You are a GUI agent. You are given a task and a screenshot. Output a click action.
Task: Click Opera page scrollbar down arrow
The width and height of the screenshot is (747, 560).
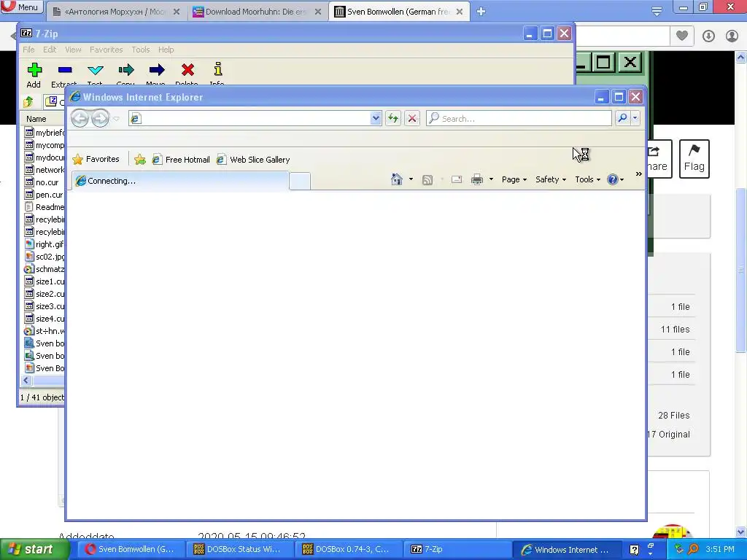tap(741, 532)
